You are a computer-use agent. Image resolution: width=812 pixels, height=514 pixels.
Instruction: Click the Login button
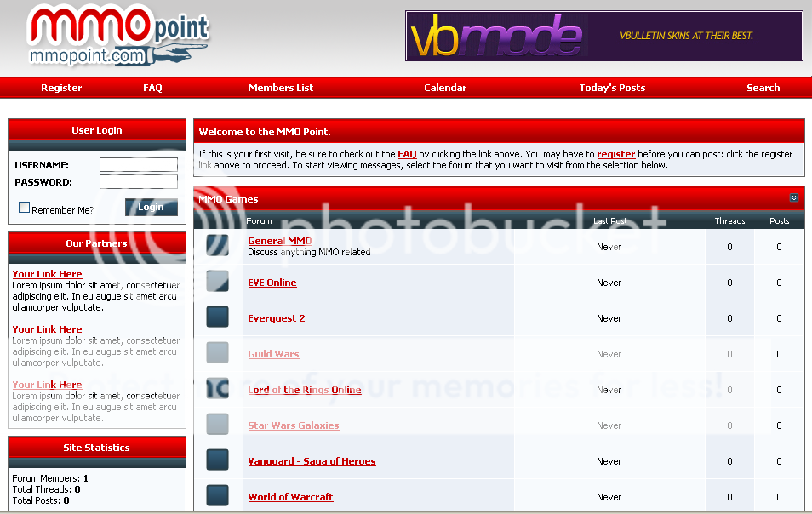point(152,207)
